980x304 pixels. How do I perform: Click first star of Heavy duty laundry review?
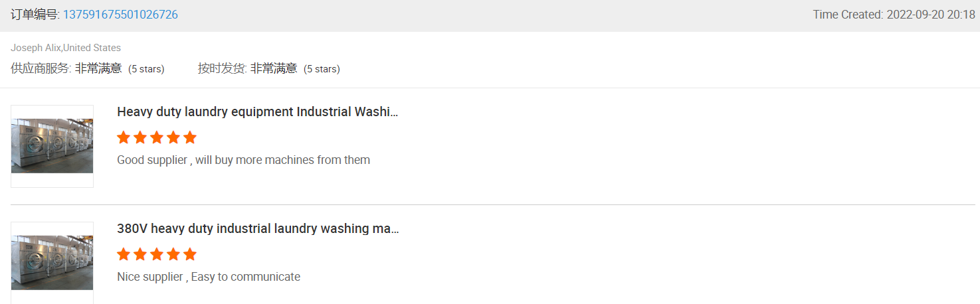(x=124, y=137)
